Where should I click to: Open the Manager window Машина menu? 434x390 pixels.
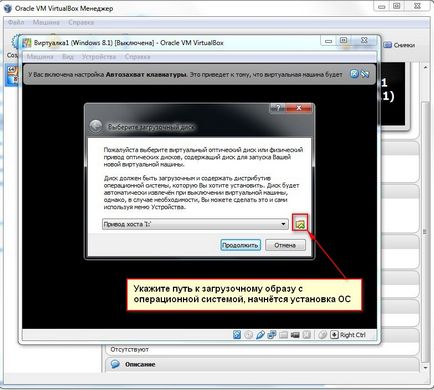click(x=46, y=22)
